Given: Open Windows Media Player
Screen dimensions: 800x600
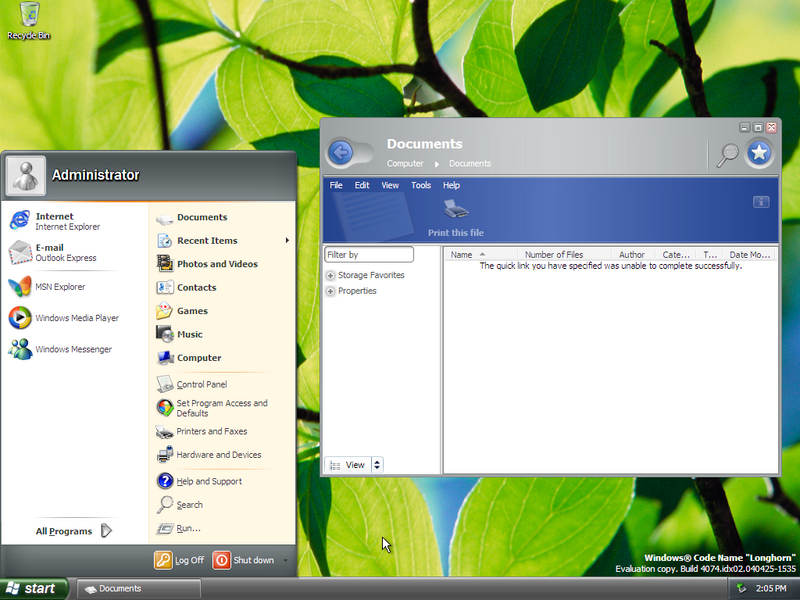Looking at the screenshot, I should (x=64, y=318).
